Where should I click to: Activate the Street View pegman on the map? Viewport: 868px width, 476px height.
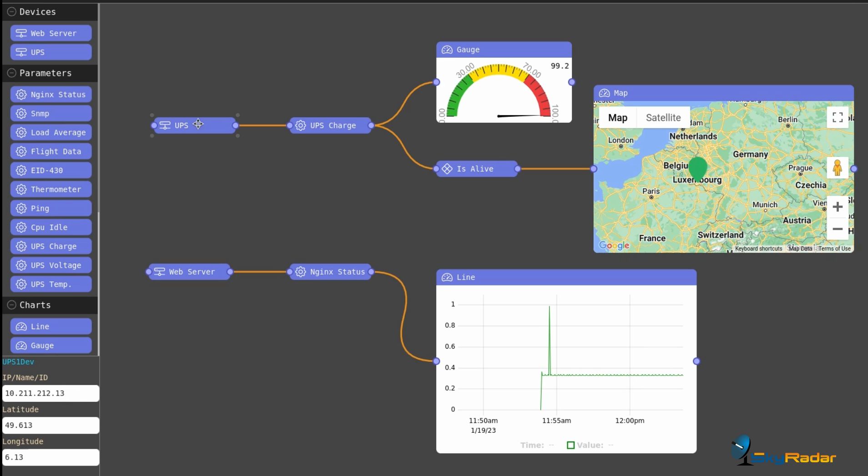tap(838, 168)
